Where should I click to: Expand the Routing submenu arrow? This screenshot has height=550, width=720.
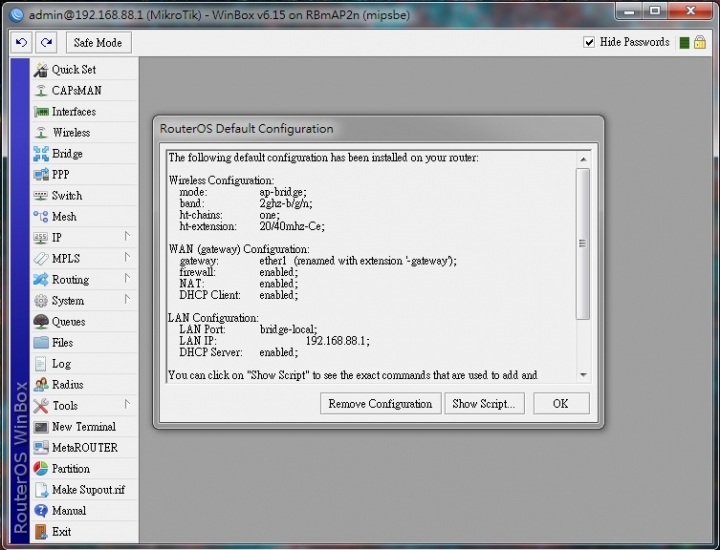pos(127,278)
